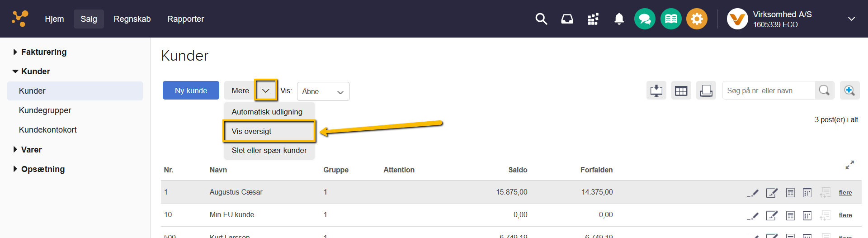Open the green chat bubble icon

click(645, 19)
